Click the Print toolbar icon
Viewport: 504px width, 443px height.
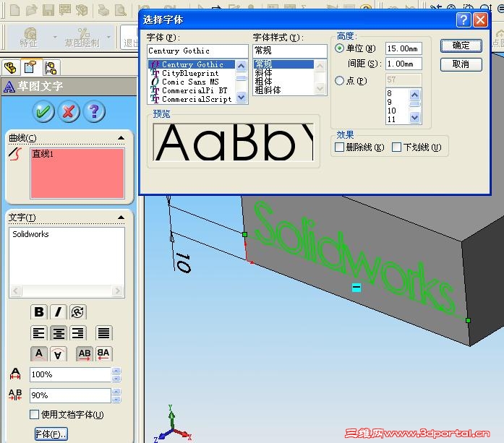[x=103, y=10]
